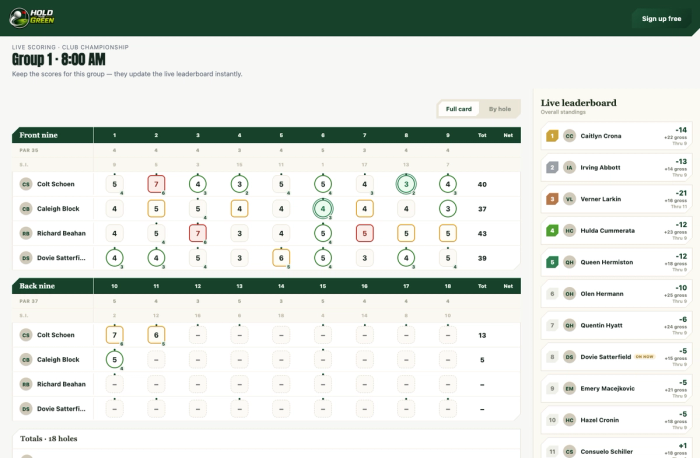Edit Colt Schoen's hole 1 score

(x=114, y=184)
